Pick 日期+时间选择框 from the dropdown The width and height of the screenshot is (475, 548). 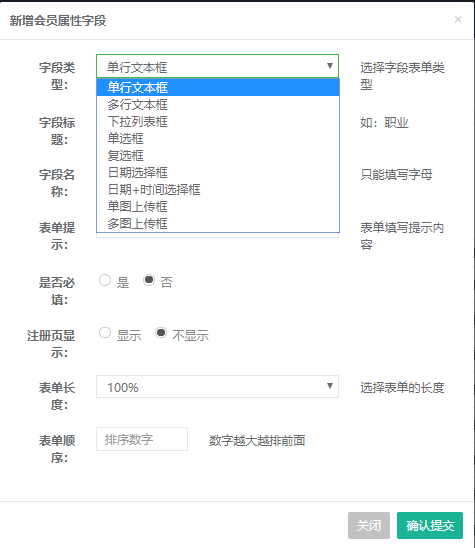[218, 189]
